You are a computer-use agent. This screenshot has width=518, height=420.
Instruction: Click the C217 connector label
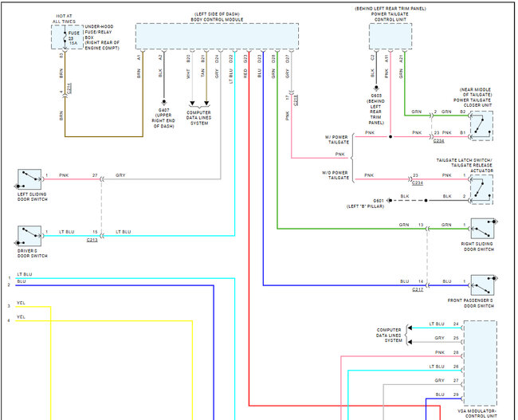[x=418, y=289]
